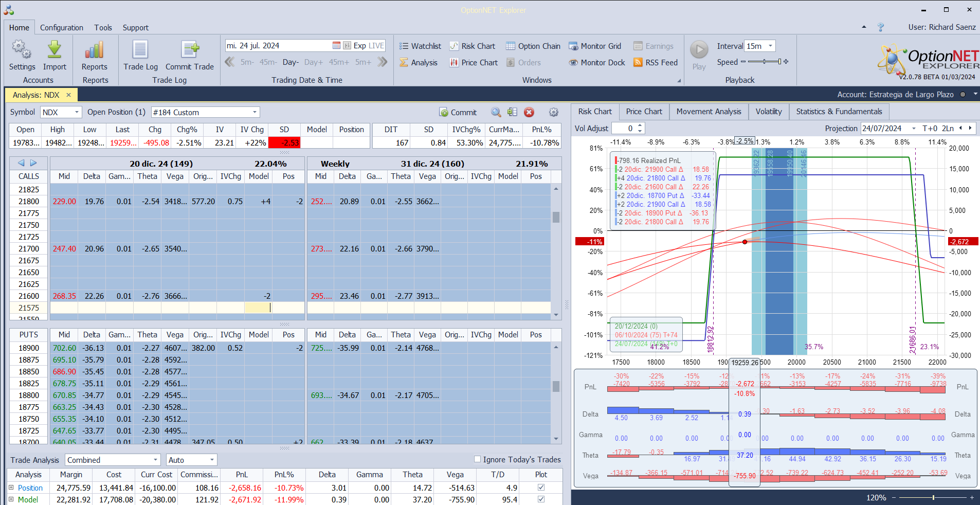Adjust the 120% zoom slider

(x=932, y=497)
